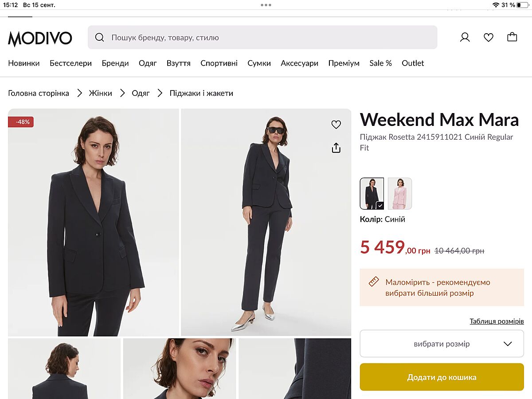The width and height of the screenshot is (532, 399).
Task: Click the MODIVO logo
Action: (40, 38)
